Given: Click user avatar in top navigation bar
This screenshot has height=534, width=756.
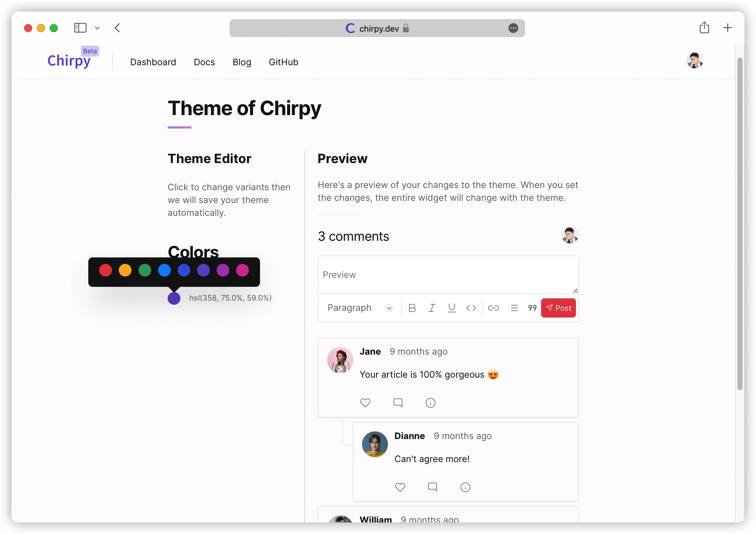Looking at the screenshot, I should click(694, 61).
